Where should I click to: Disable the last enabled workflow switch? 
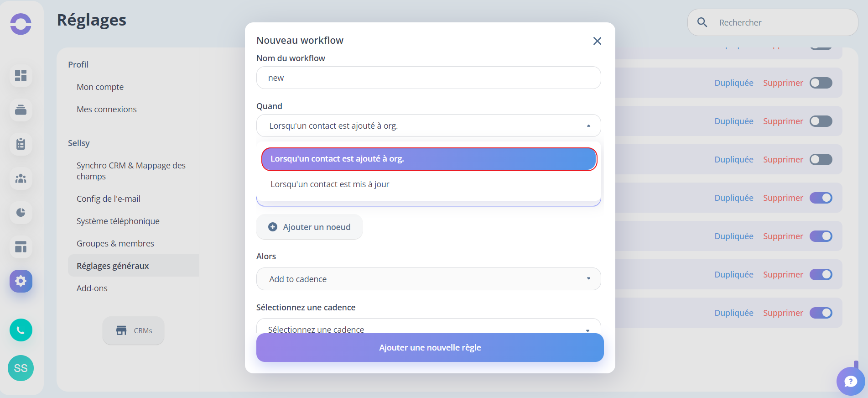pos(821,313)
